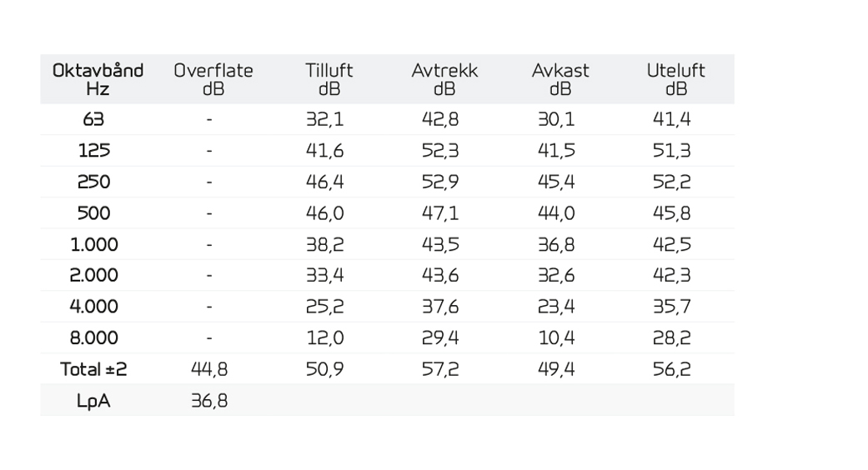
Task: Click Uteluft total value 56,2
Action: [671, 369]
